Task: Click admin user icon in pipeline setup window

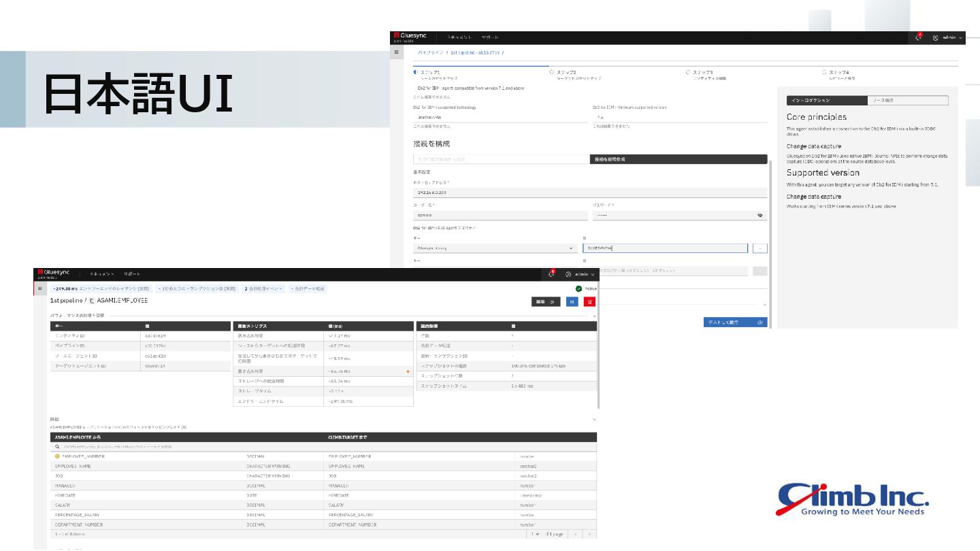Action: click(935, 37)
